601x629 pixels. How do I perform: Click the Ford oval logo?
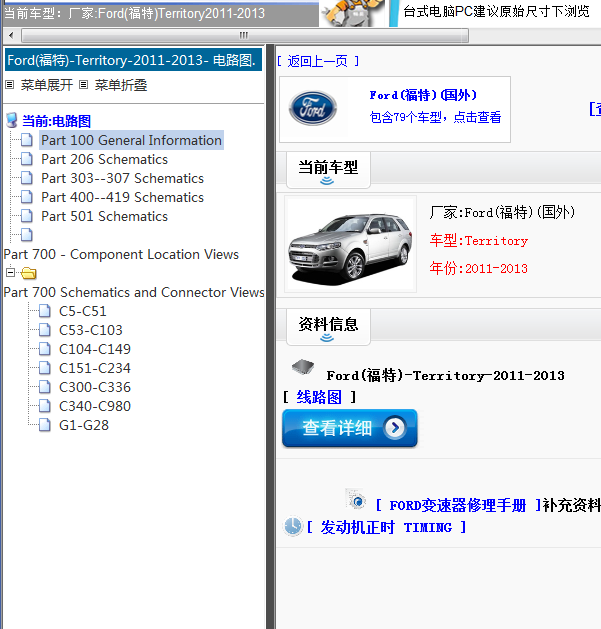pos(313,108)
